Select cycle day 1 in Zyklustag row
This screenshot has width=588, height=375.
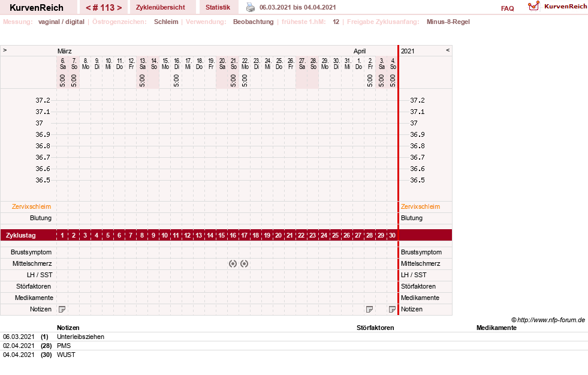click(62, 235)
